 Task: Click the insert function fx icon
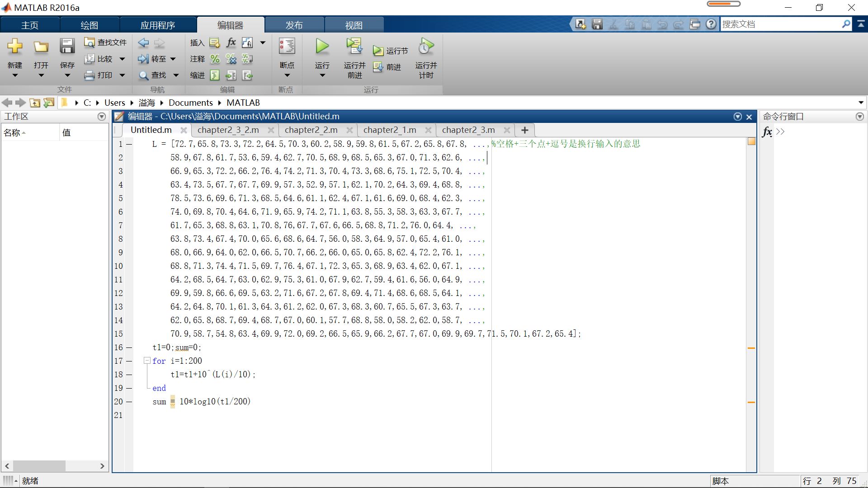click(231, 42)
